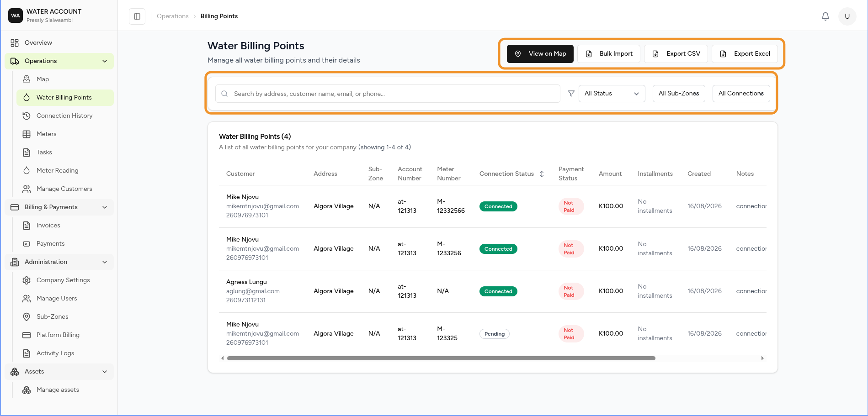Click the Meters table icon
Screen dimensions: 868x416
pos(27,134)
